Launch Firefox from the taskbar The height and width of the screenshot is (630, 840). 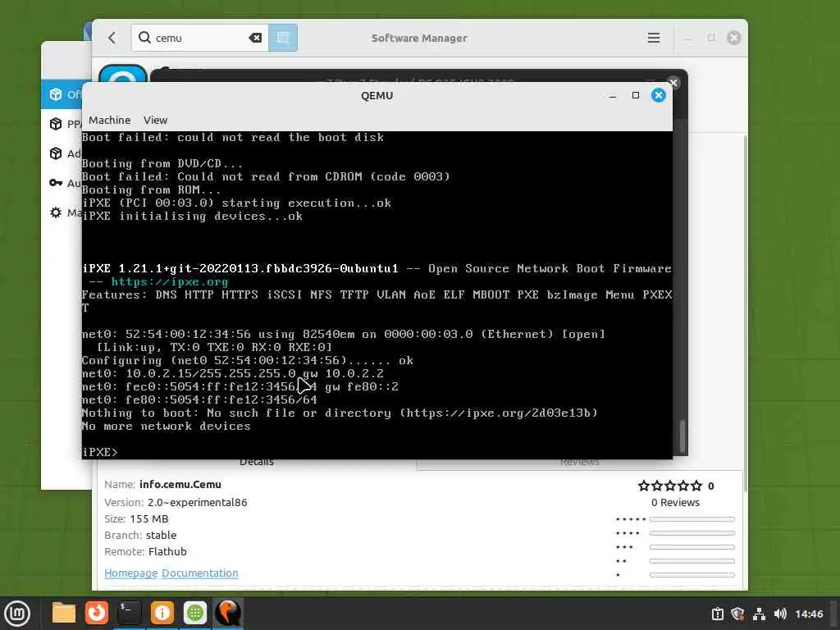(97, 613)
